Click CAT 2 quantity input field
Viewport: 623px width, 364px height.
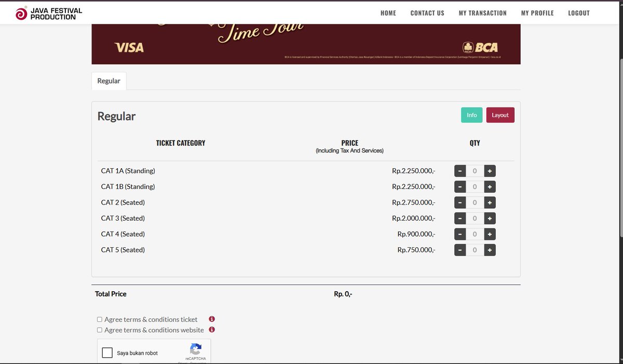[x=475, y=203]
